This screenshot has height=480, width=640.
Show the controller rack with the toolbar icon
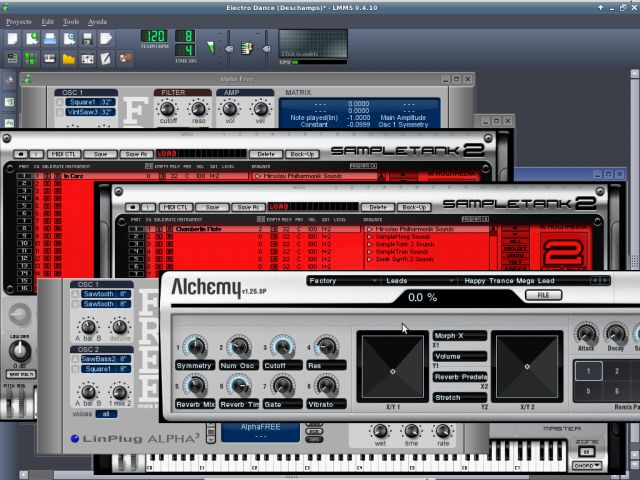(x=125, y=58)
